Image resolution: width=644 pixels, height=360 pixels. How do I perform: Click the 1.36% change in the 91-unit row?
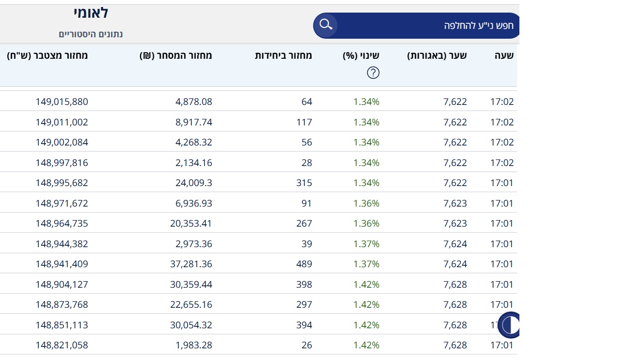366,203
